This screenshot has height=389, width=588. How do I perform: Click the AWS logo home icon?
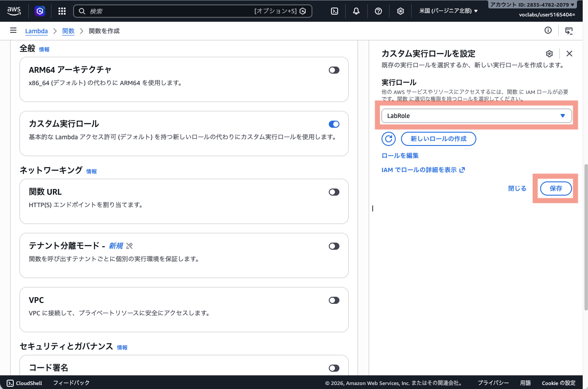[x=14, y=11]
